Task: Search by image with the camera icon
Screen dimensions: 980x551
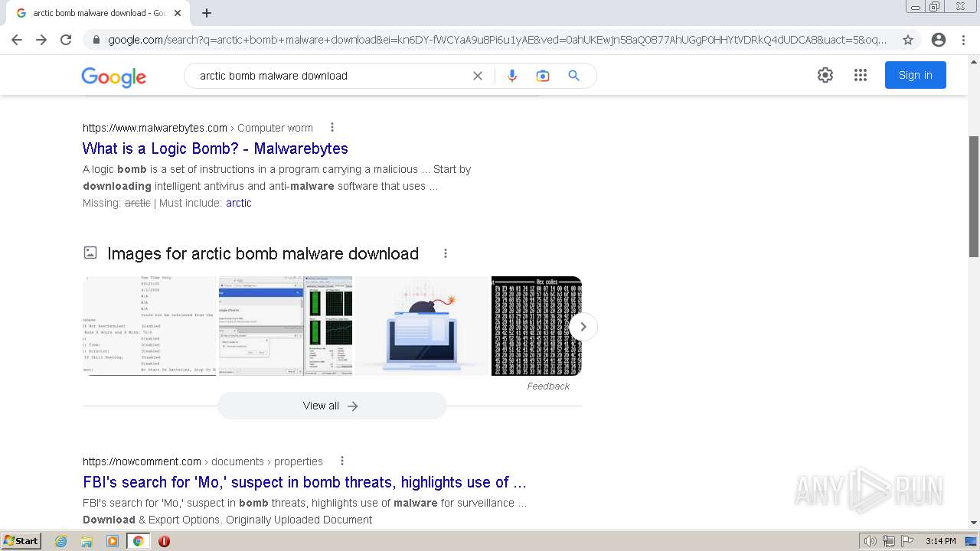Action: [x=543, y=76]
